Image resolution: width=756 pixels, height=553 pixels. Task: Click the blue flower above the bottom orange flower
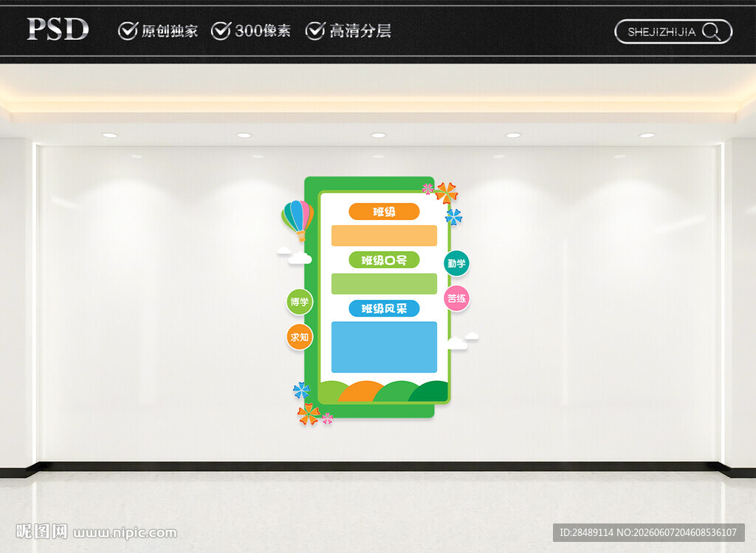tap(302, 391)
